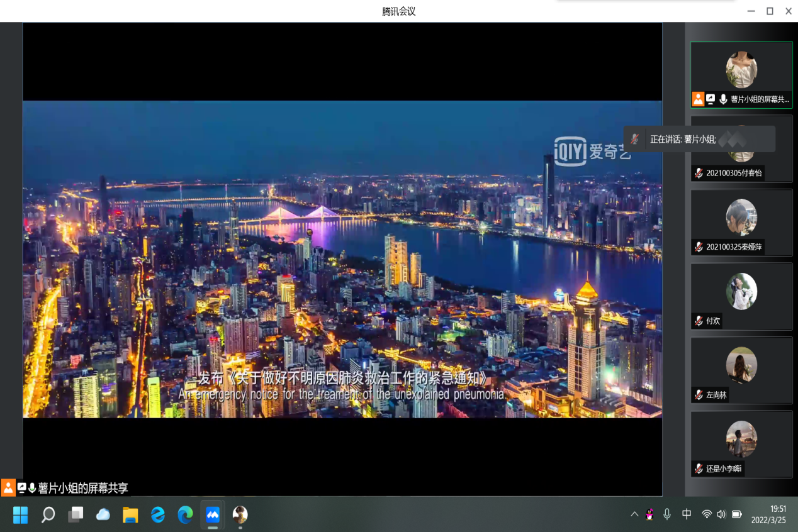The image size is (798, 532).
Task: Click muted mic icon beside 左尚林
Action: click(699, 395)
